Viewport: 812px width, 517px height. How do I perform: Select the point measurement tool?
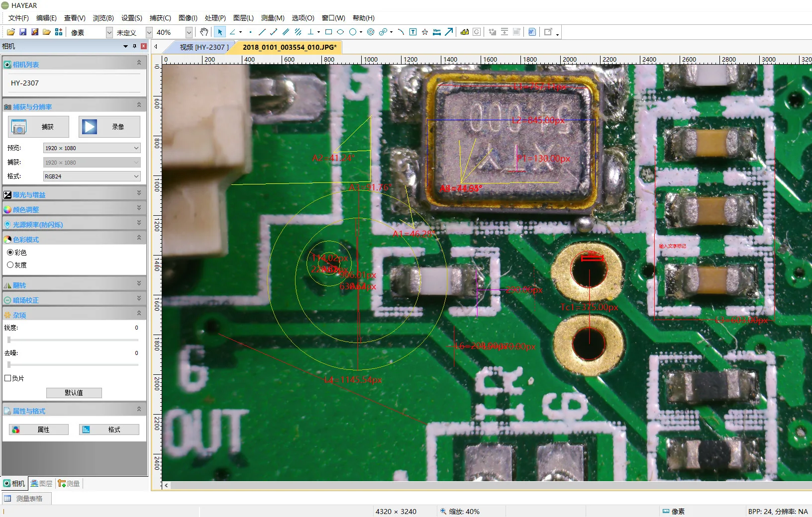250,32
